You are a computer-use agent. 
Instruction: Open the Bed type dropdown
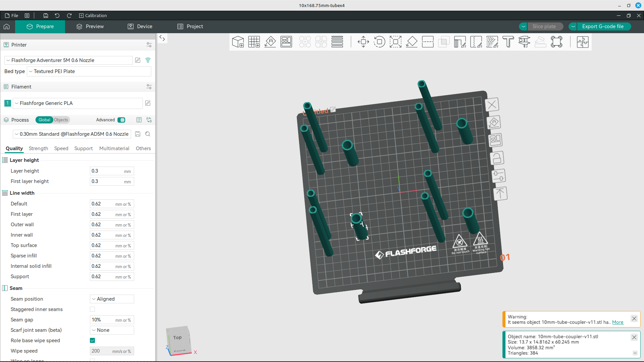89,71
